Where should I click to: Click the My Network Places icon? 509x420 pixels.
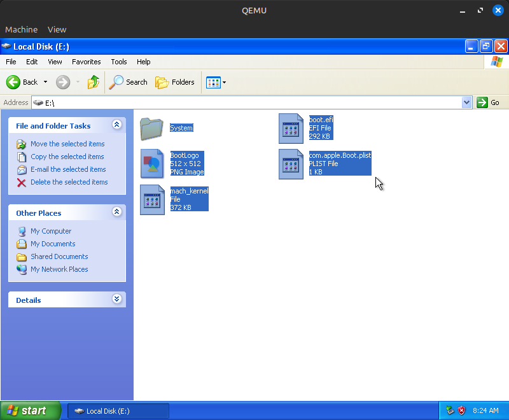pos(22,270)
